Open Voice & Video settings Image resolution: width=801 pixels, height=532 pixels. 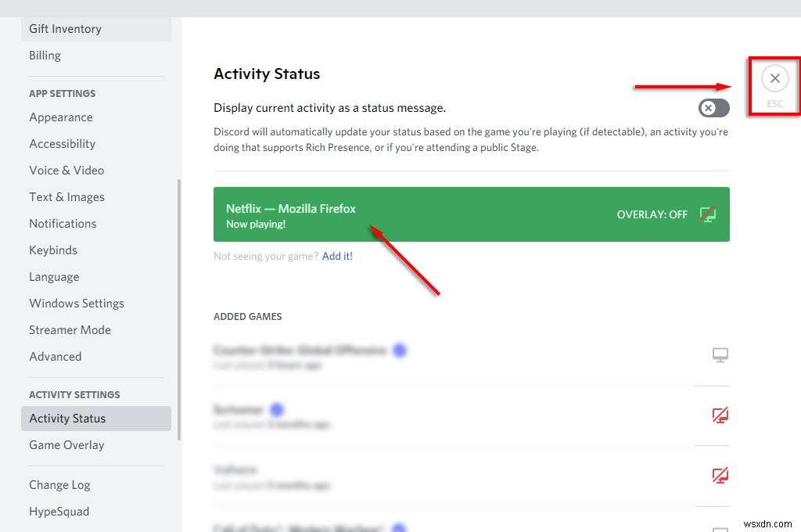[x=66, y=170]
